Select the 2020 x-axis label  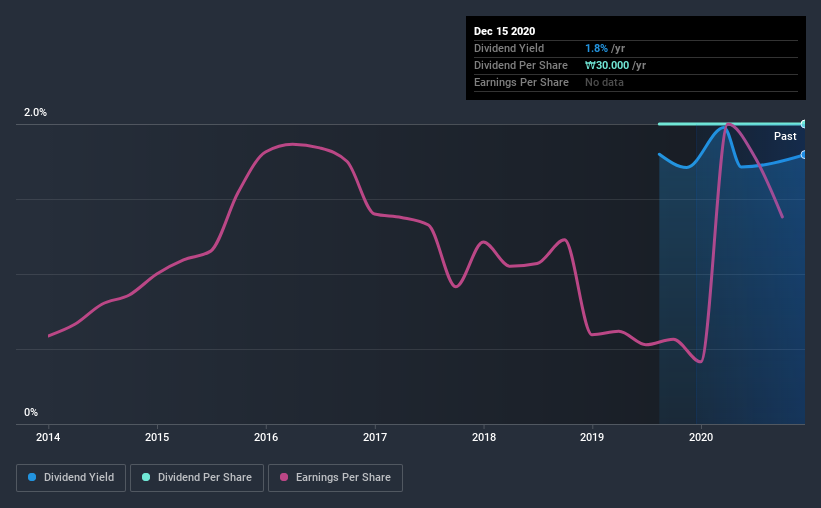[701, 437]
